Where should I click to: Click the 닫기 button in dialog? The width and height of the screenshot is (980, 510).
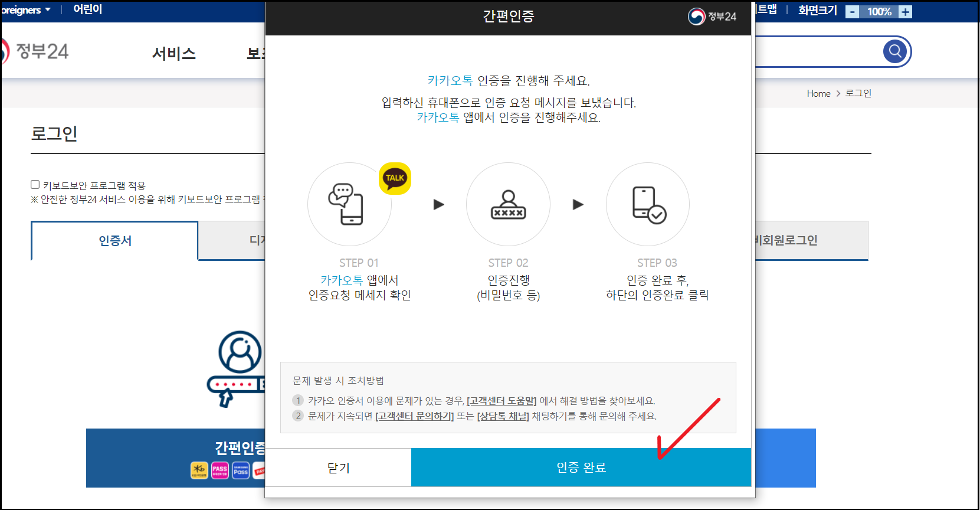[338, 467]
